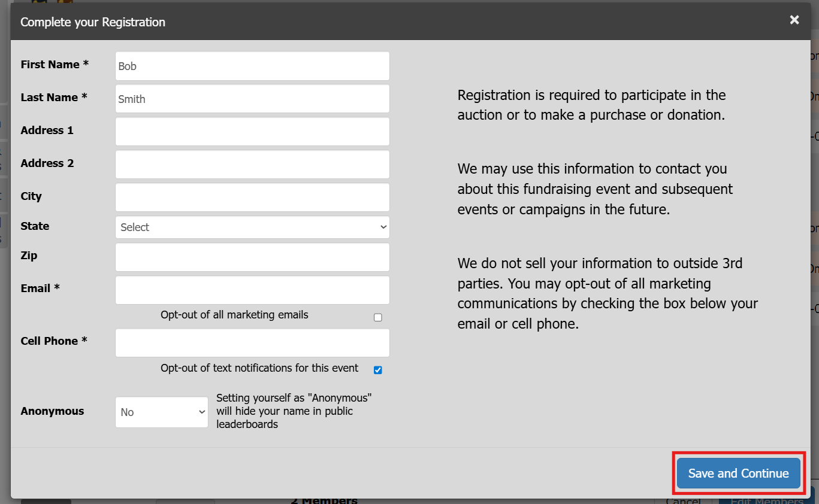The width and height of the screenshot is (819, 504).
Task: Click the bold "Email *" field label
Action: (40, 289)
